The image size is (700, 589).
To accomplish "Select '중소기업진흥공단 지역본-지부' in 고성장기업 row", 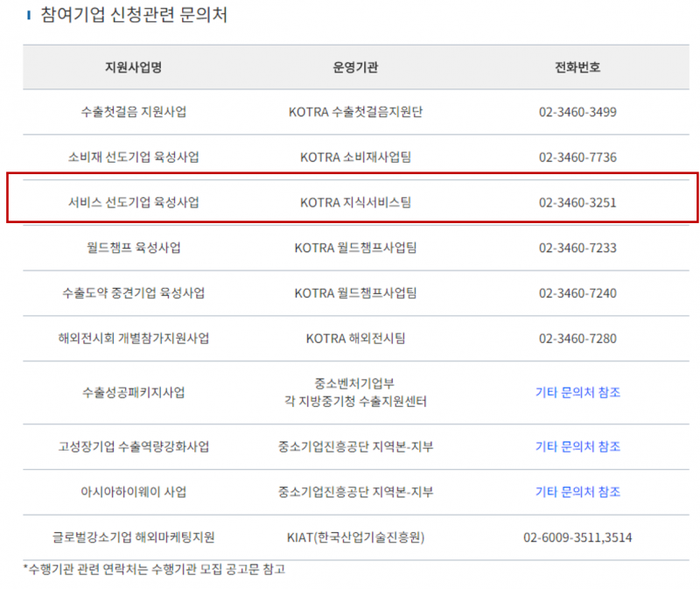I will 355,446.
